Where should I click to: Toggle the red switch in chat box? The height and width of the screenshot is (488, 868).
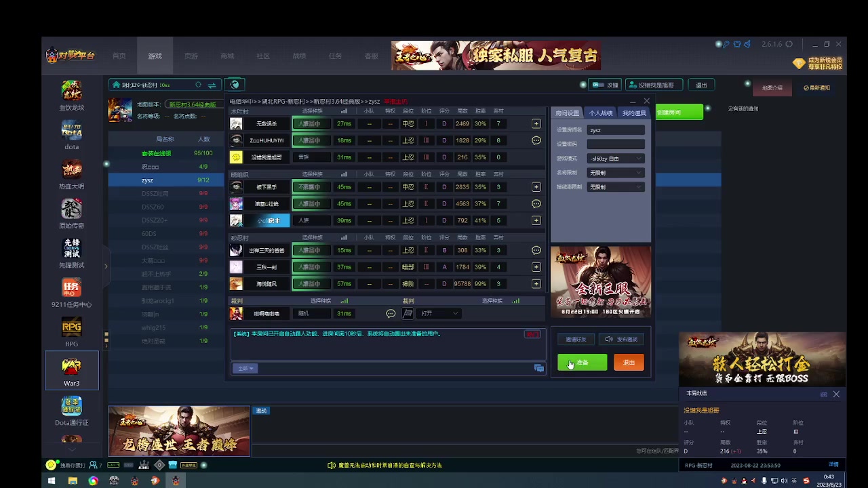[532, 334]
